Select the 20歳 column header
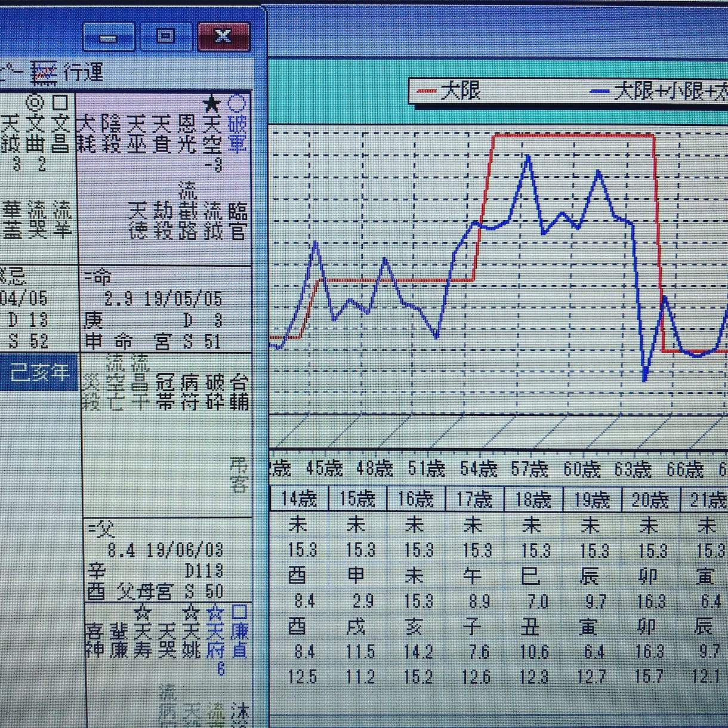Viewport: 728px width, 728px height. click(650, 499)
